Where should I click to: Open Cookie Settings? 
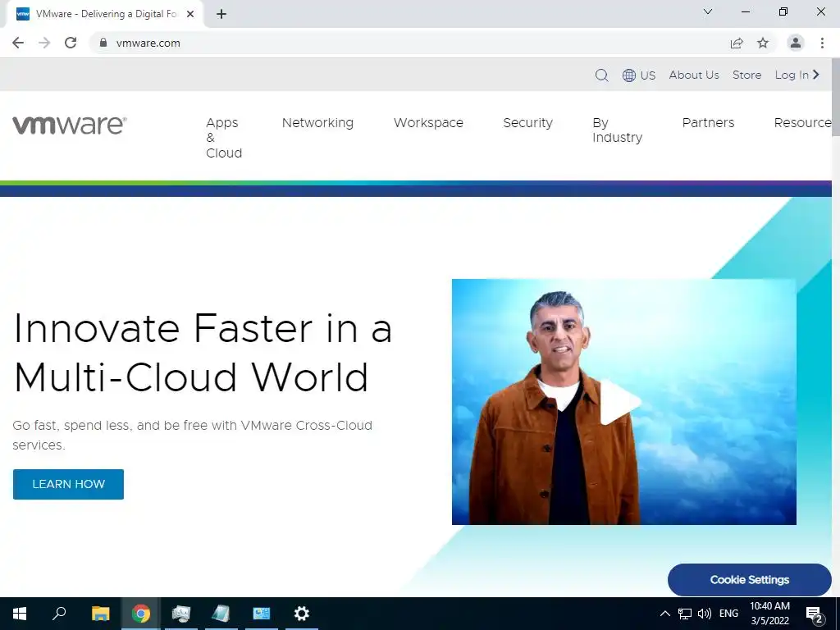click(750, 580)
